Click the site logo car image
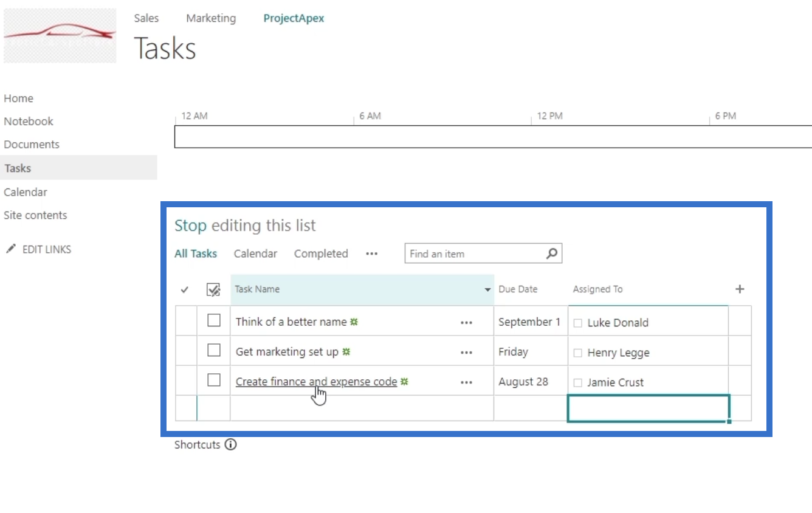The image size is (812, 513). [60, 35]
